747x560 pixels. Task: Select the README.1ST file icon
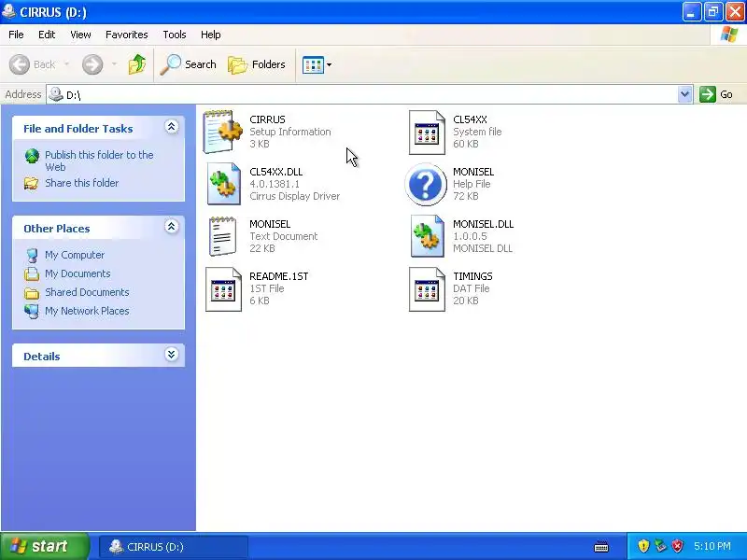[x=223, y=289]
